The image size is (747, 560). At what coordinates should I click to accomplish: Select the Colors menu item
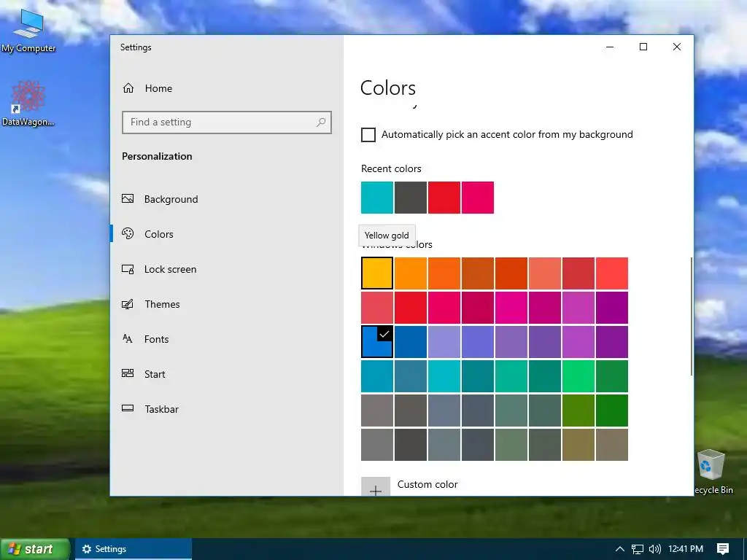click(227, 234)
